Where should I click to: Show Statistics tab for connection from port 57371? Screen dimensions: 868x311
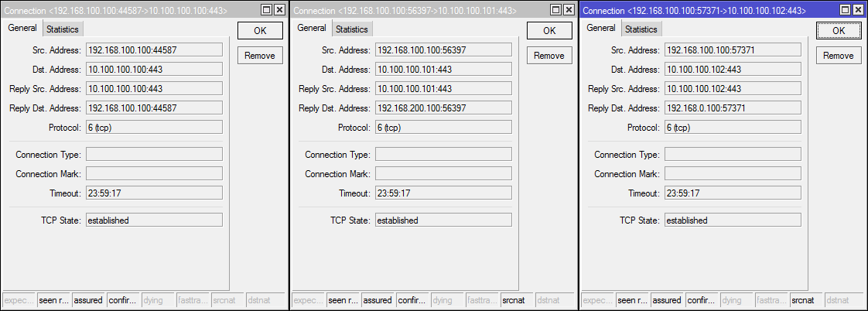[641, 29]
